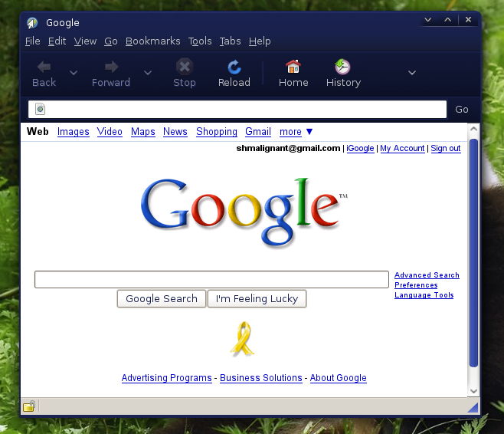Open the Tools menu

click(x=200, y=41)
